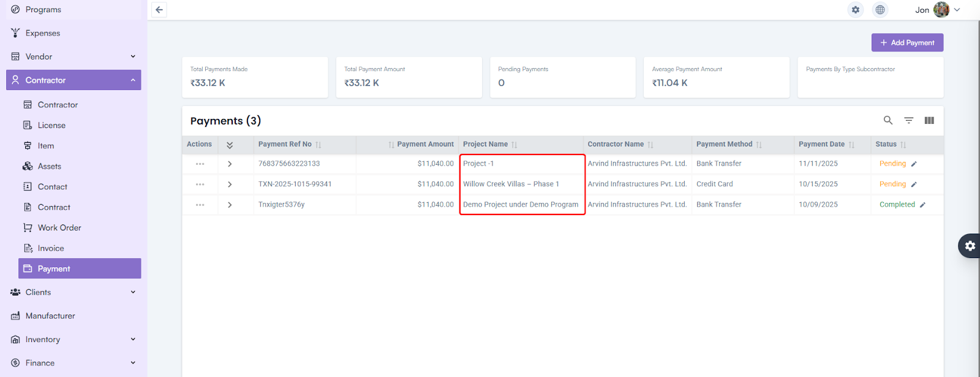Click the globe language icon
This screenshot has width=980, height=377.
(880, 10)
